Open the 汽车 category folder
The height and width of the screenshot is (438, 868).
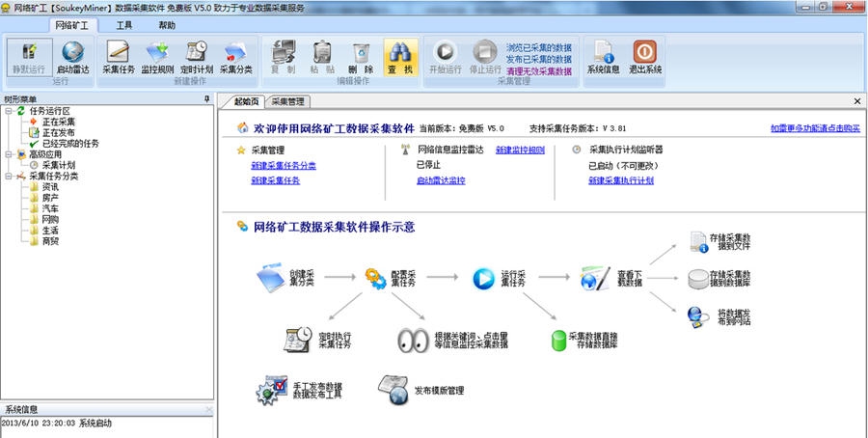[50, 208]
